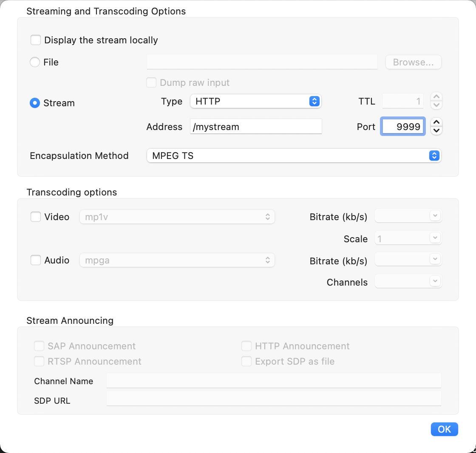Screen dimensions: 476x453
Task: Enable Video transcoding checkbox
Action: coord(36,217)
